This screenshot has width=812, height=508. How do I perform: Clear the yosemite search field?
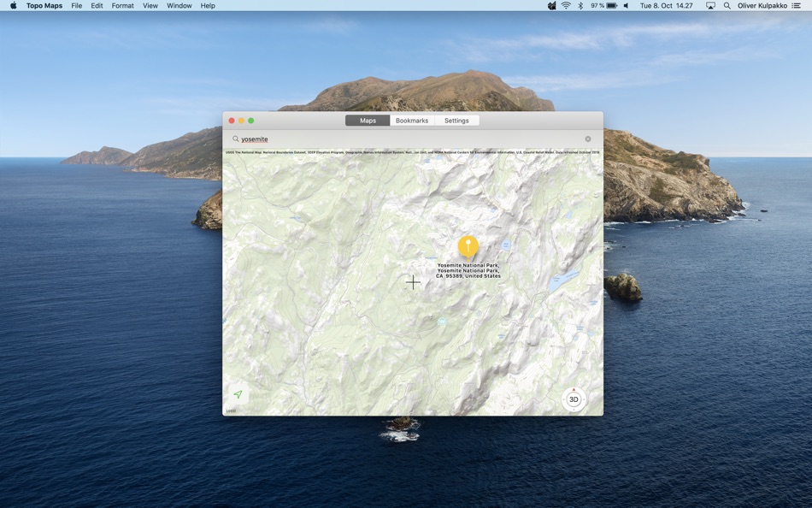588,139
